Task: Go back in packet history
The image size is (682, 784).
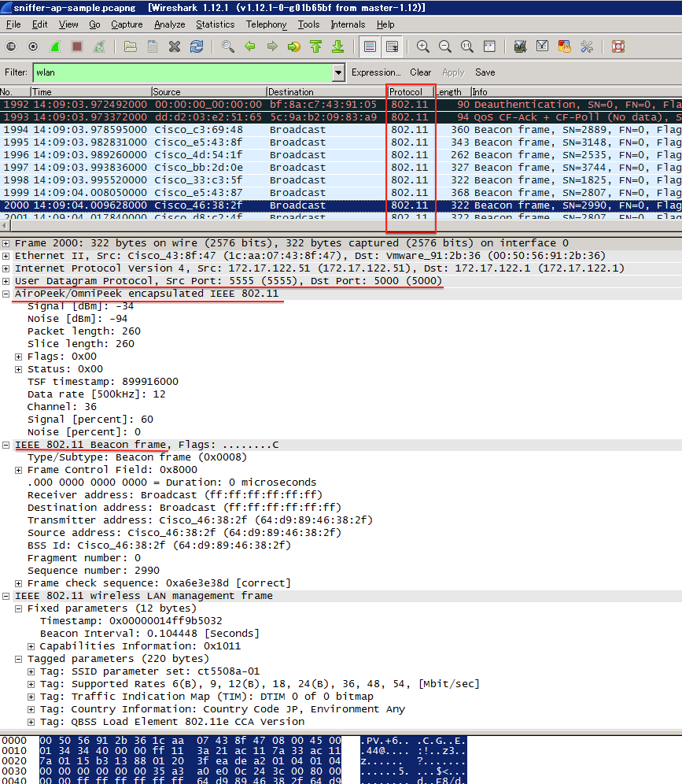Action: (250, 46)
